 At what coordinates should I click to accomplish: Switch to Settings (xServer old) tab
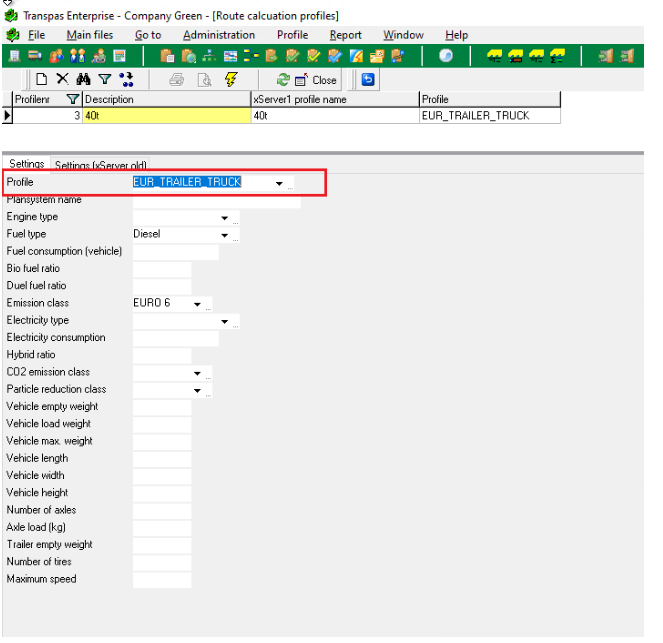(x=100, y=165)
